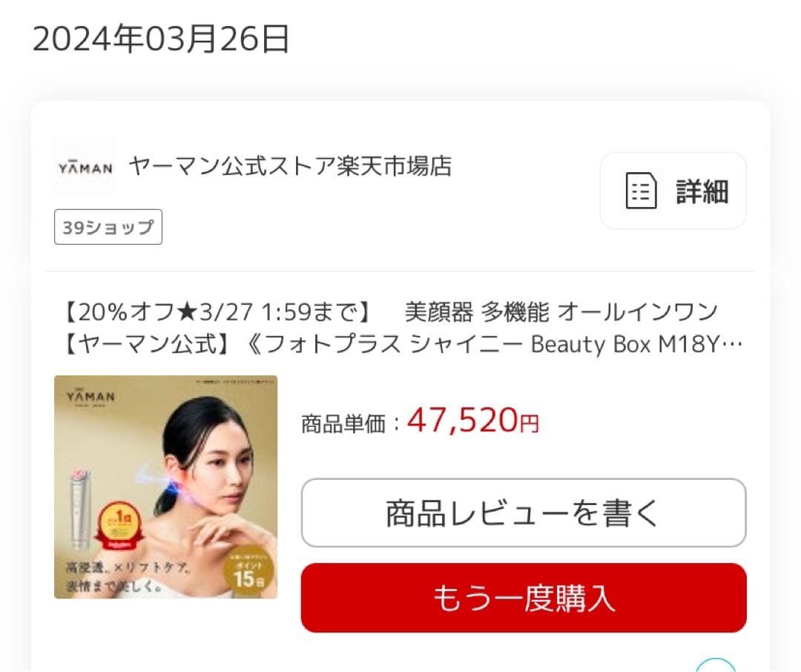Click YA-MAN logo inside product image

point(90,396)
